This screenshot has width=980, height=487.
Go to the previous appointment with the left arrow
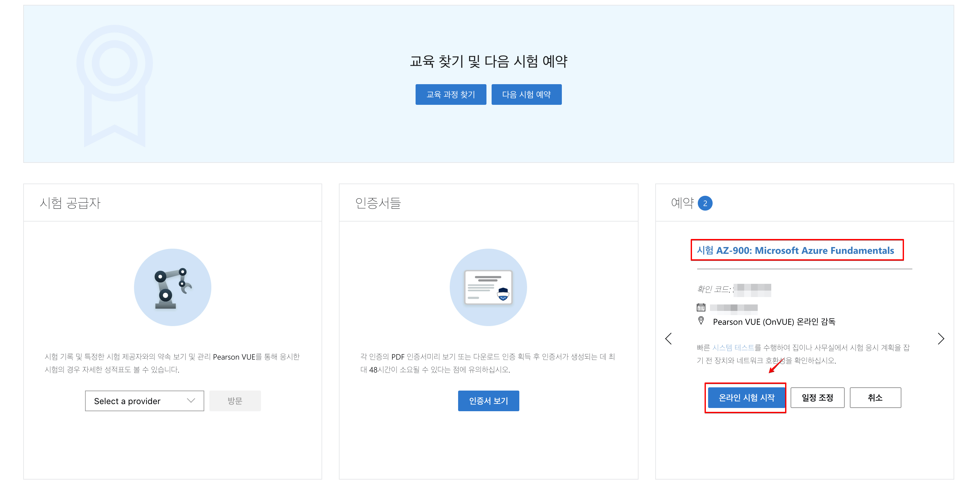668,339
